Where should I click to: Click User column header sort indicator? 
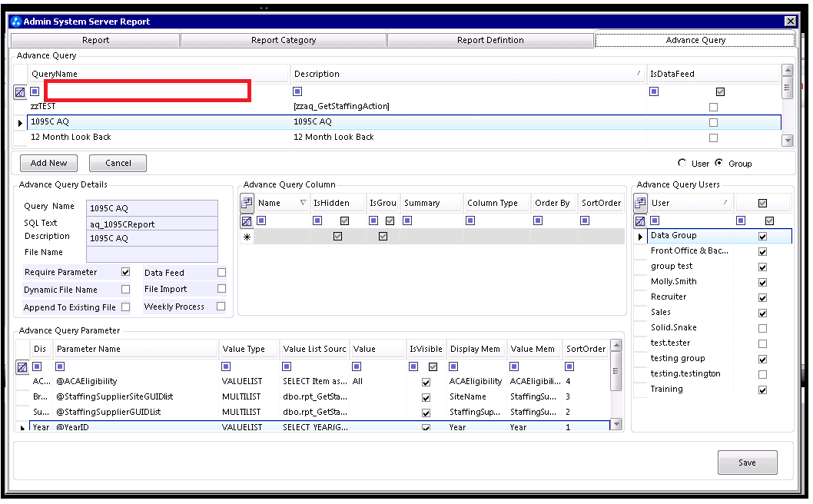click(x=725, y=203)
